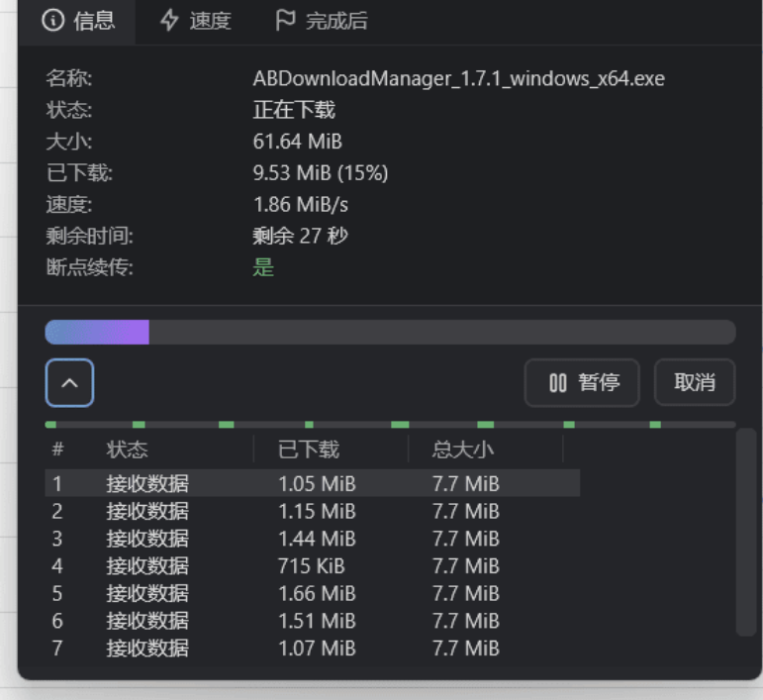Click the file name ABDownloadManager_1.7.1_windows_x64.exe
This screenshot has width=763, height=700.
(x=458, y=78)
